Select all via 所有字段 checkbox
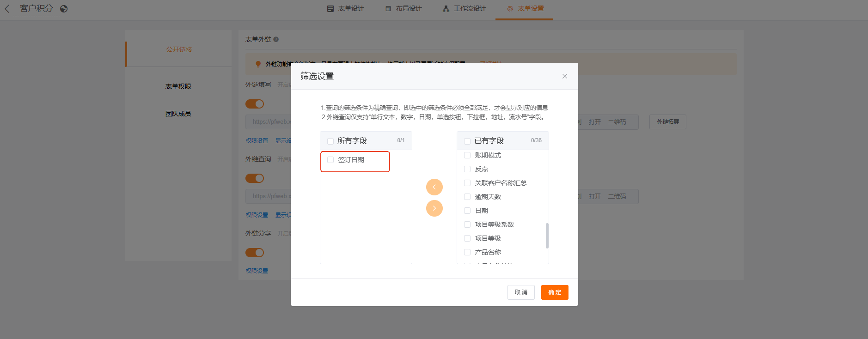Screen dimensions: 868x339 coord(330,141)
